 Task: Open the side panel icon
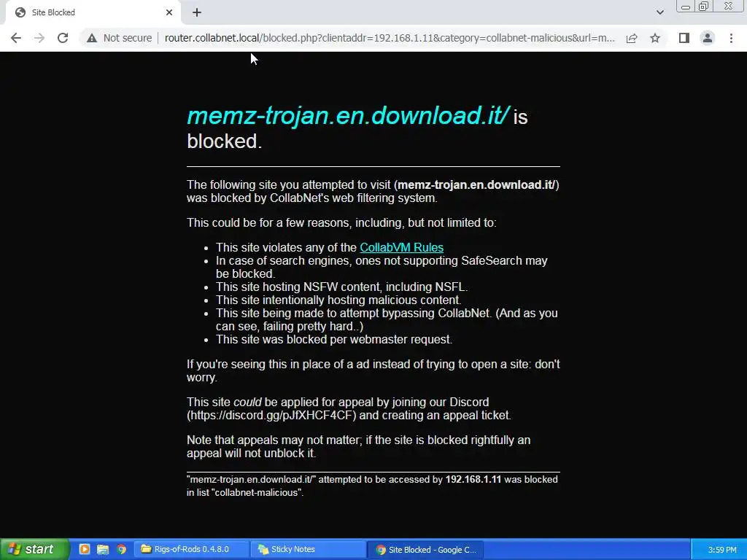click(x=684, y=38)
